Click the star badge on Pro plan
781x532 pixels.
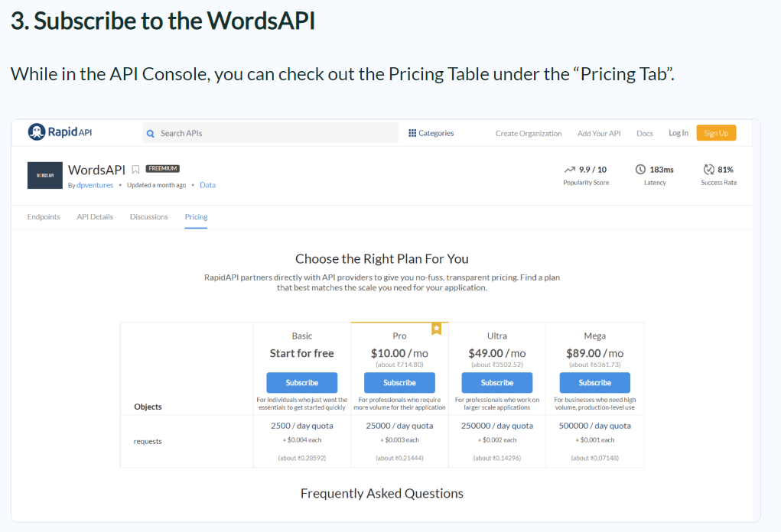click(436, 329)
